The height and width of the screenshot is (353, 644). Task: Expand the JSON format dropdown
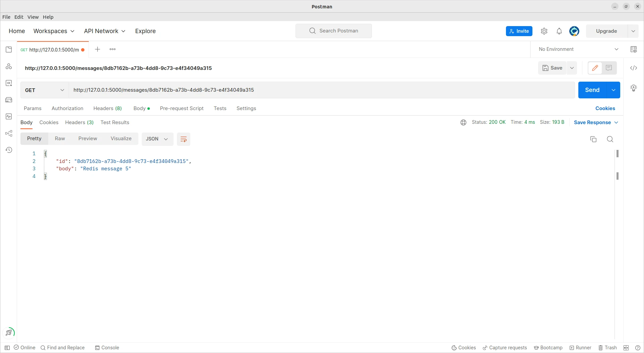[157, 139]
